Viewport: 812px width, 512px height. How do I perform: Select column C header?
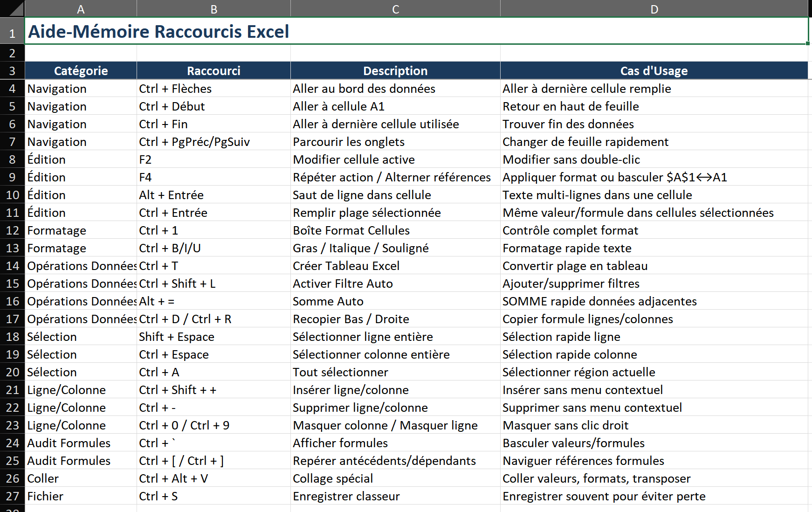coord(395,9)
